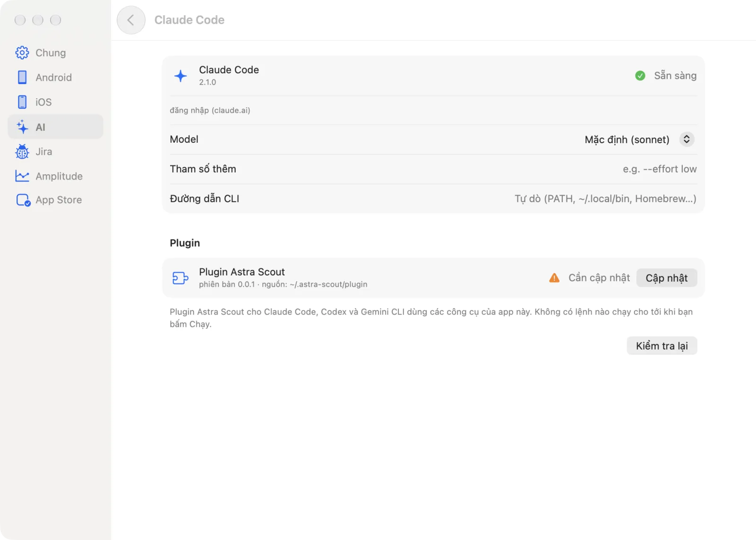Click the Cập nhật plugin button
Image resolution: width=756 pixels, height=540 pixels.
pyautogui.click(x=666, y=278)
